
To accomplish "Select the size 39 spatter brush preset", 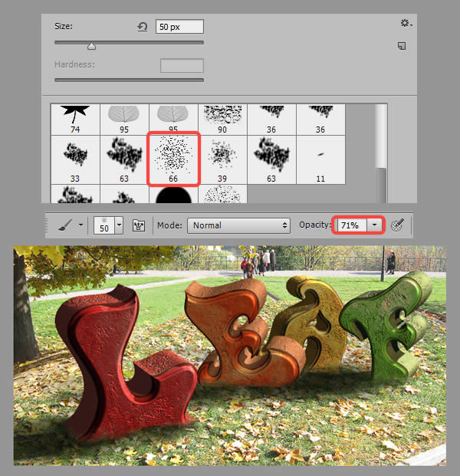I will tap(222, 157).
